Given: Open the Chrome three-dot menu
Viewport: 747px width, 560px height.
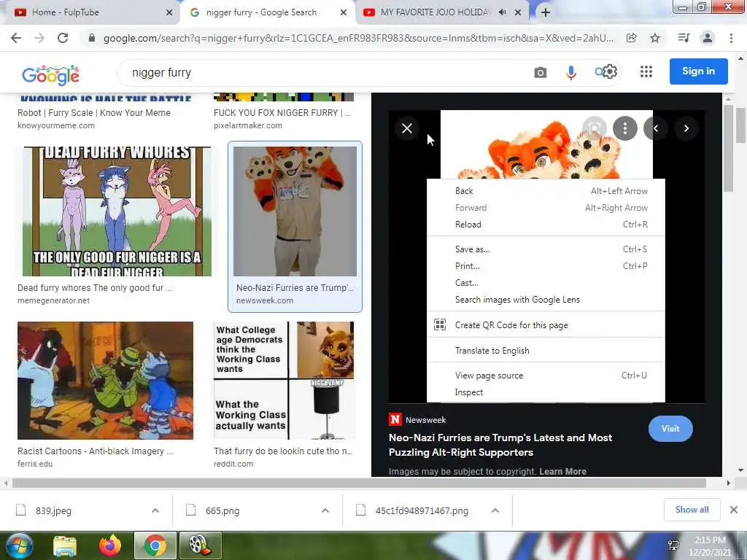Looking at the screenshot, I should pos(731,38).
